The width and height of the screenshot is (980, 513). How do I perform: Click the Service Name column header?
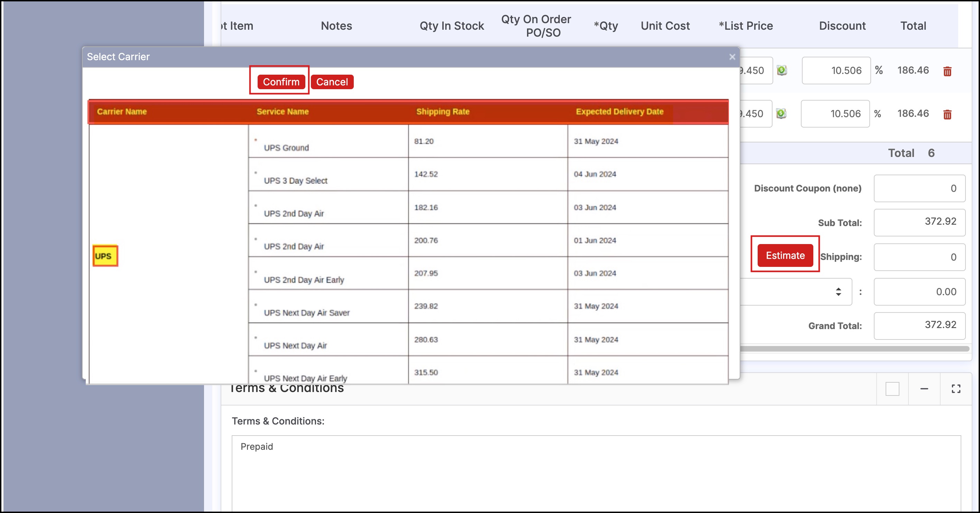pos(283,111)
